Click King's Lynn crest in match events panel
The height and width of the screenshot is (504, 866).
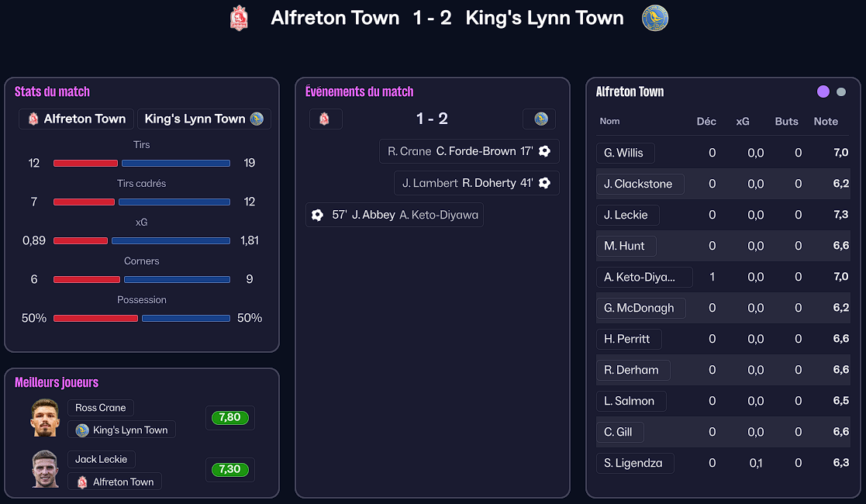click(x=540, y=119)
